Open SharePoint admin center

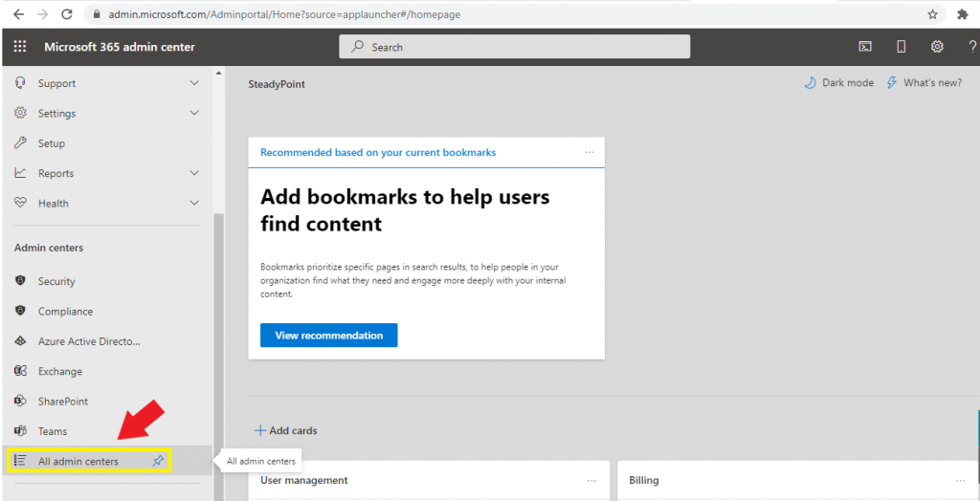63,401
